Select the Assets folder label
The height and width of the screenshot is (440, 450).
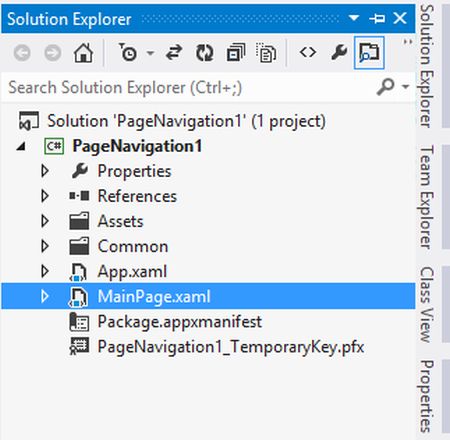tap(120, 221)
